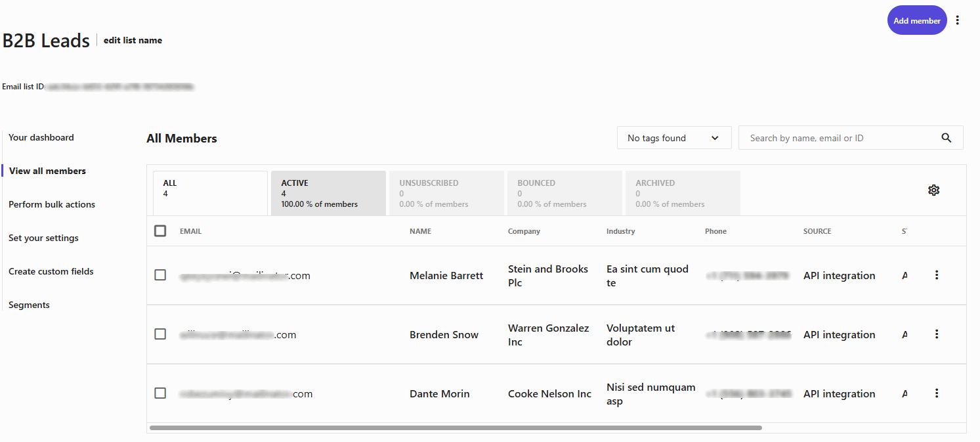Open the table column settings gear icon
This screenshot has width=980, height=442.
pyautogui.click(x=934, y=190)
